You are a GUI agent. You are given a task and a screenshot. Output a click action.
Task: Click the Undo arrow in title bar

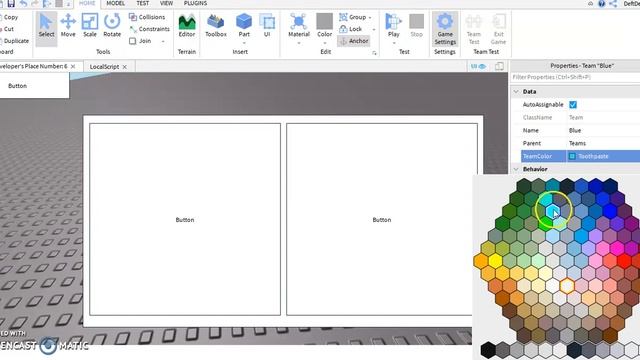click(23, 4)
